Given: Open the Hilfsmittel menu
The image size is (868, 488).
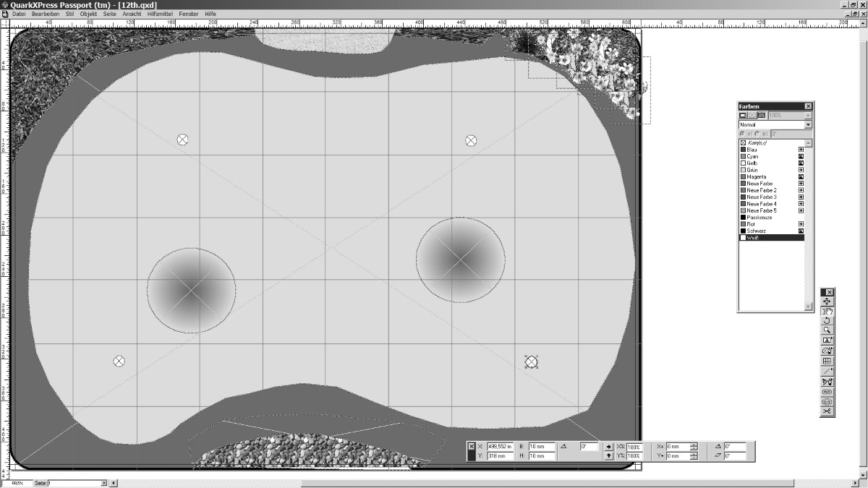Looking at the screenshot, I should point(159,14).
